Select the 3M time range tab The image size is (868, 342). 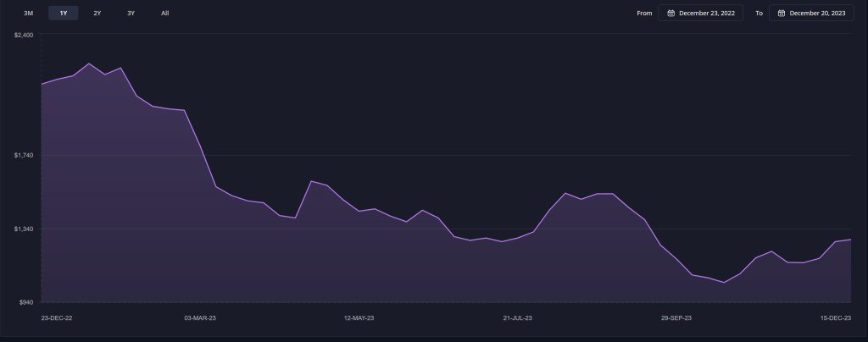(x=29, y=14)
